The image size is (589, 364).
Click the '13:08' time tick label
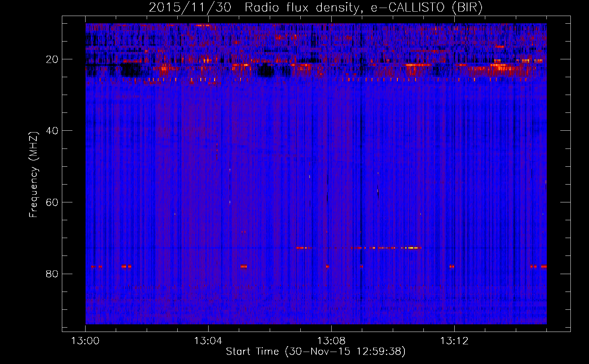331,341
